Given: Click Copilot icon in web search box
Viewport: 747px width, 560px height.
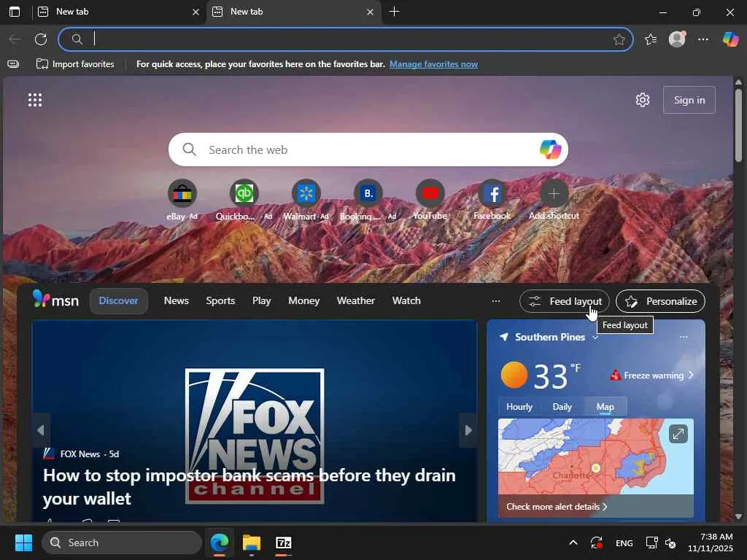Looking at the screenshot, I should [x=550, y=149].
